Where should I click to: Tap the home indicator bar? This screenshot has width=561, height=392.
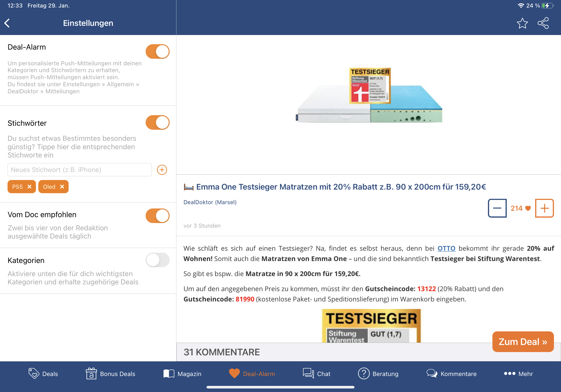point(280,387)
